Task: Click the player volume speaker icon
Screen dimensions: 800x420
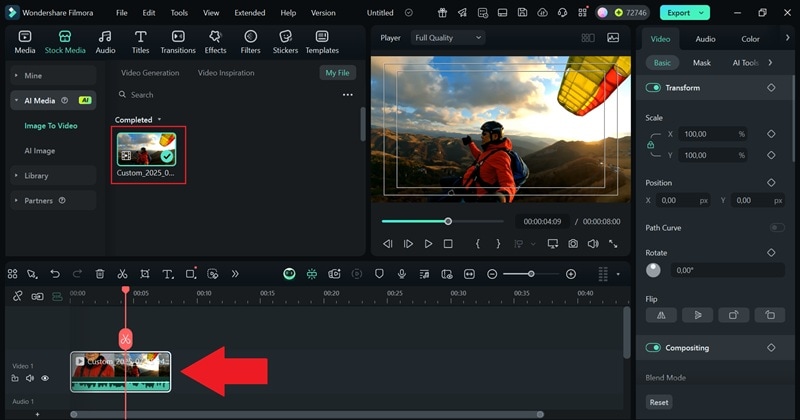Action: pos(593,244)
